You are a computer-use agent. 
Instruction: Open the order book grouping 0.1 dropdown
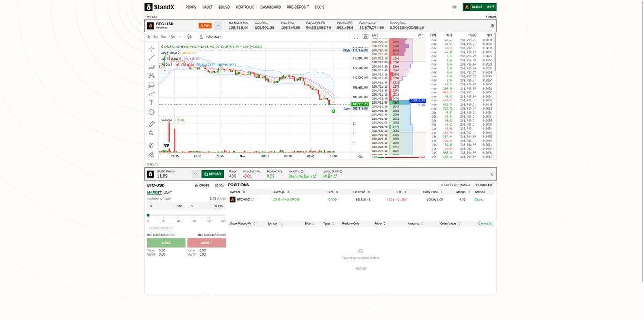click(x=420, y=35)
